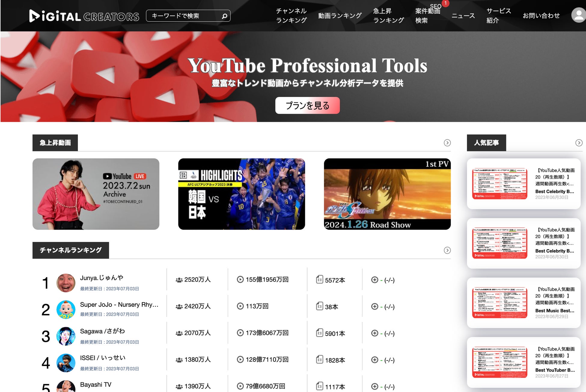
Task: Click the Digital Creators logo
Action: 84,16
